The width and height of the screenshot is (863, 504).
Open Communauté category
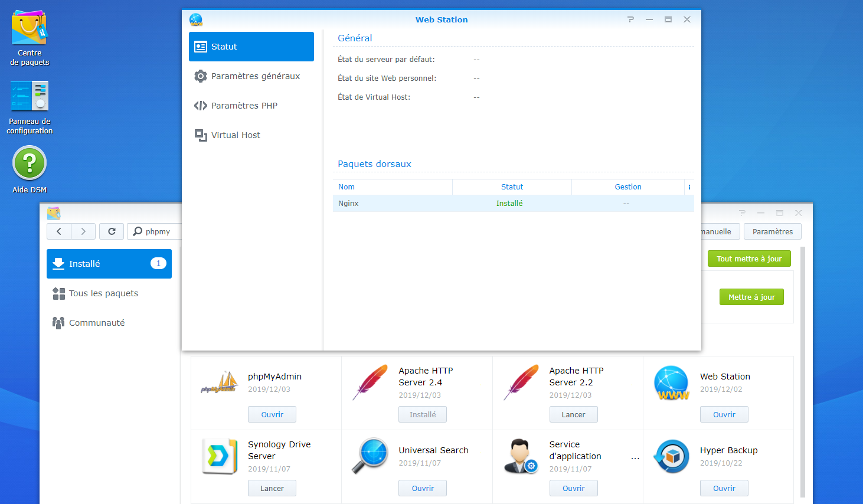109,323
